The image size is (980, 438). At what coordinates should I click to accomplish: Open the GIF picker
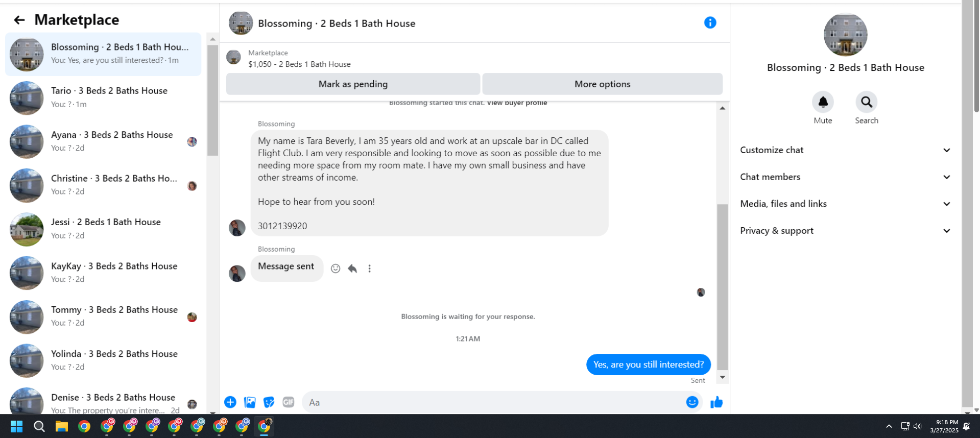tap(289, 402)
